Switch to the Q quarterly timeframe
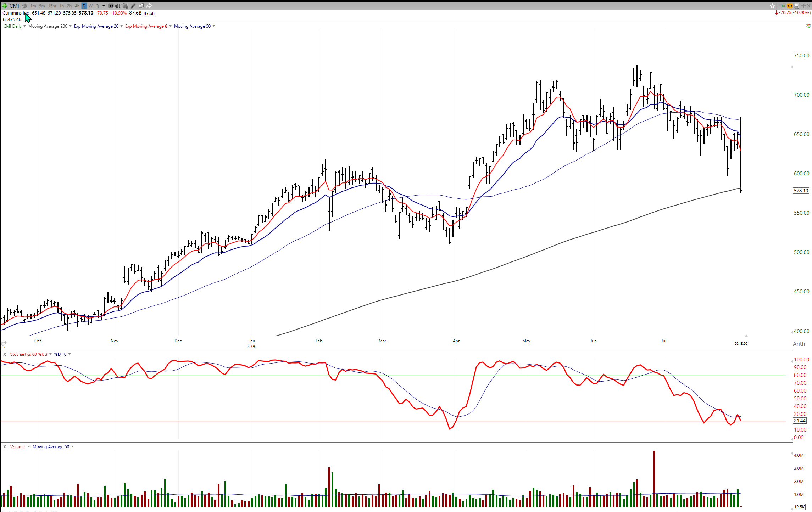The height and width of the screenshot is (512, 812). (98, 6)
